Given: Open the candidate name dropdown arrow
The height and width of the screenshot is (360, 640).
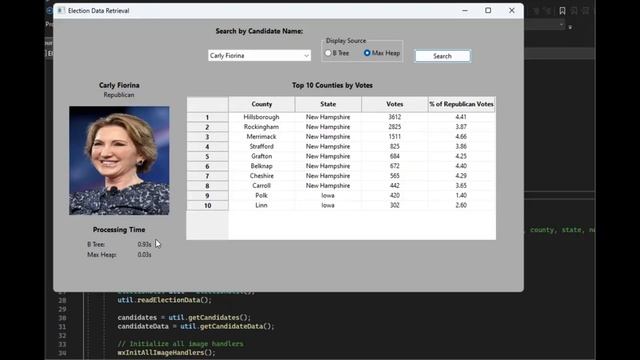Looking at the screenshot, I should [306, 56].
